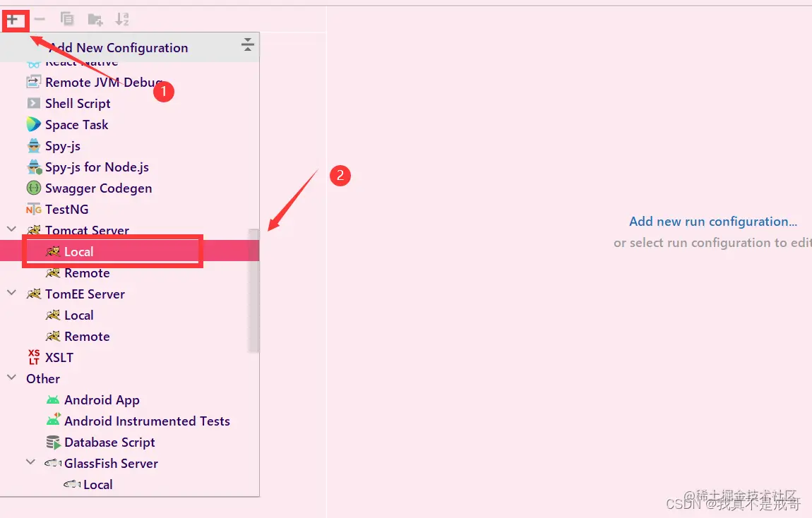Click the Shell Script icon
This screenshot has height=518, width=812.
tap(34, 103)
